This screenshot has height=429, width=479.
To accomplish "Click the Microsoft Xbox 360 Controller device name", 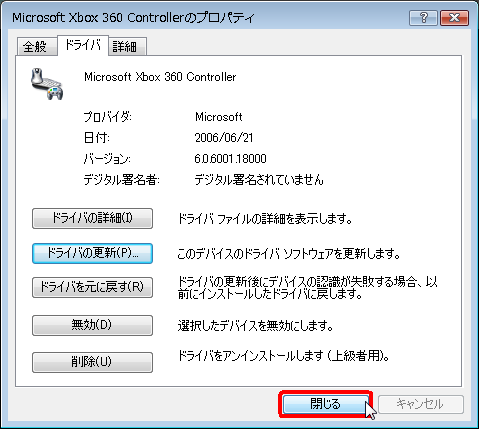I will [160, 77].
